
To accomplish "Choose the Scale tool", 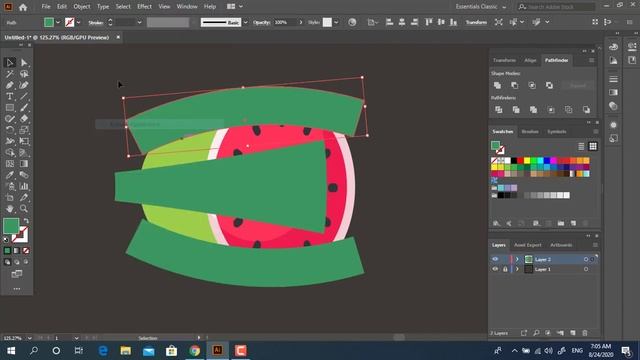I will [x=24, y=130].
